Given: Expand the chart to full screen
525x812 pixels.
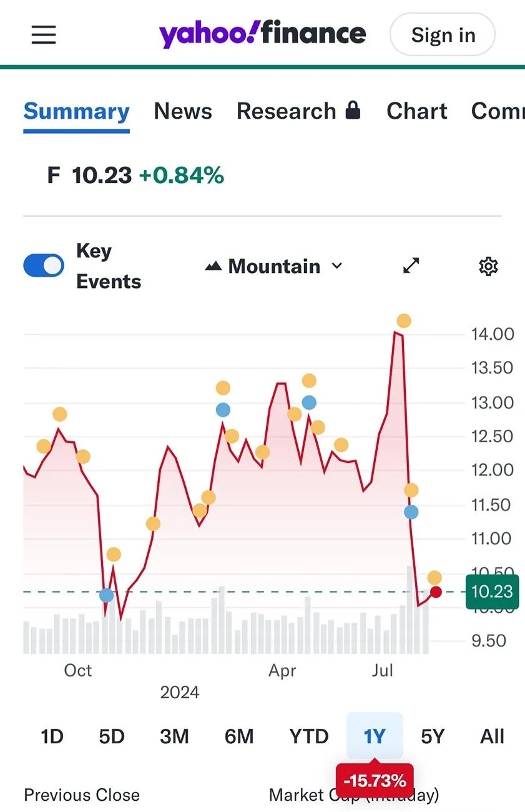Looking at the screenshot, I should tap(411, 266).
